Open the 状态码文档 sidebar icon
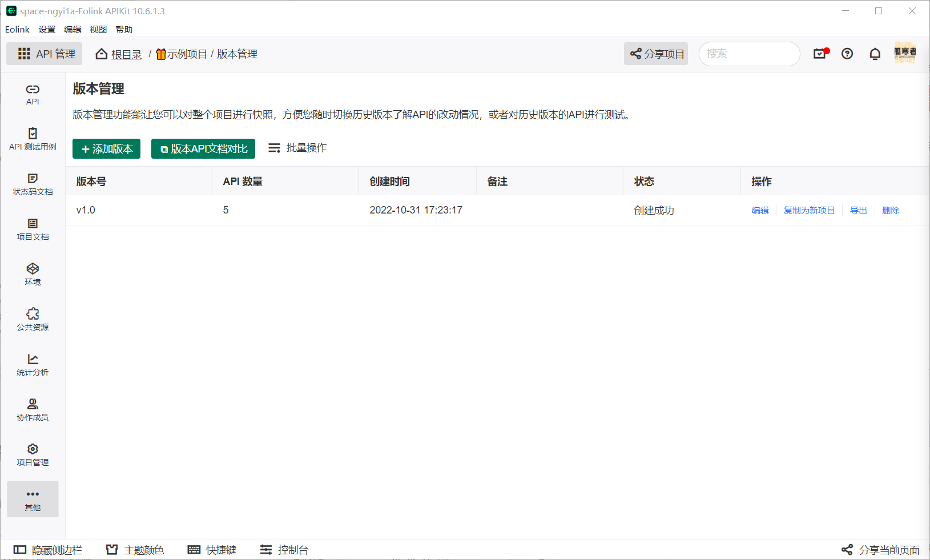The width and height of the screenshot is (930, 560). pos(33,184)
